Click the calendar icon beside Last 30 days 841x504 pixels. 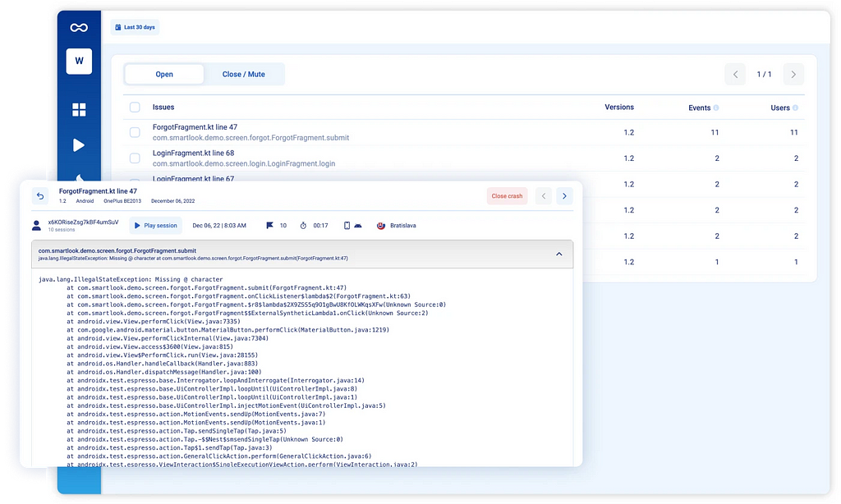click(118, 27)
